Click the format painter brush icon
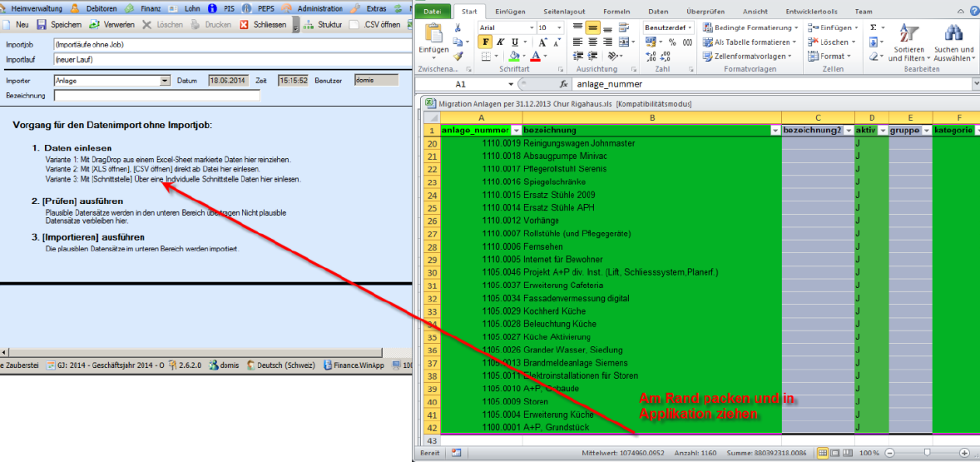The width and height of the screenshot is (980, 462). coord(458,56)
